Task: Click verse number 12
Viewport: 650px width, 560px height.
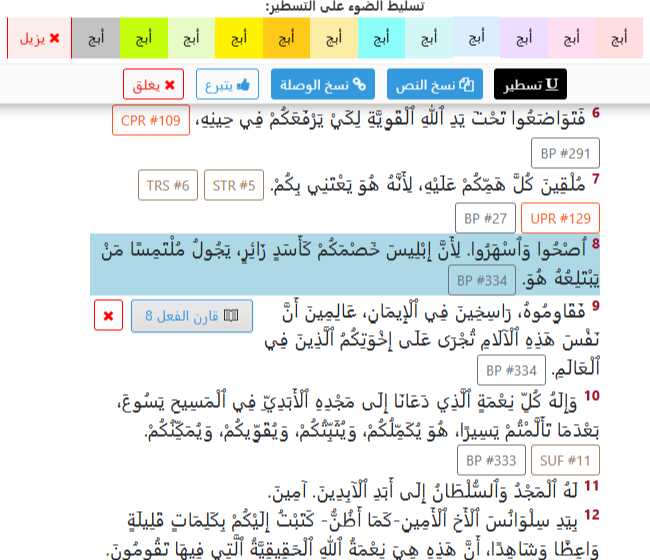Action: 592,514
